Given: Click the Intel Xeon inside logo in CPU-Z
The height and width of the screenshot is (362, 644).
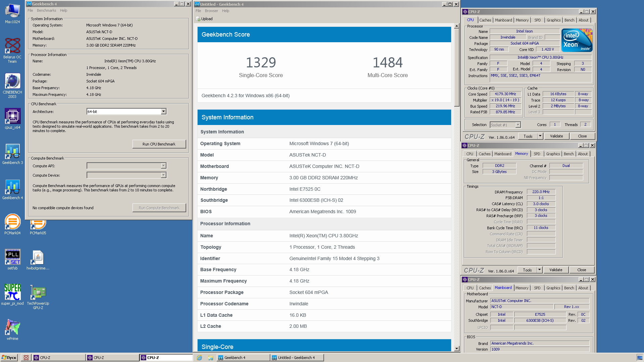Looking at the screenshot, I should tap(577, 40).
